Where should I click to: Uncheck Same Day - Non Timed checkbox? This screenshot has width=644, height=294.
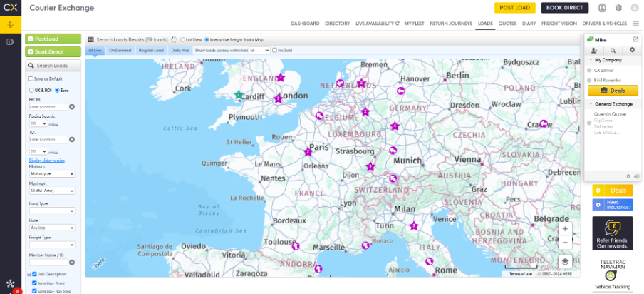tap(34, 291)
